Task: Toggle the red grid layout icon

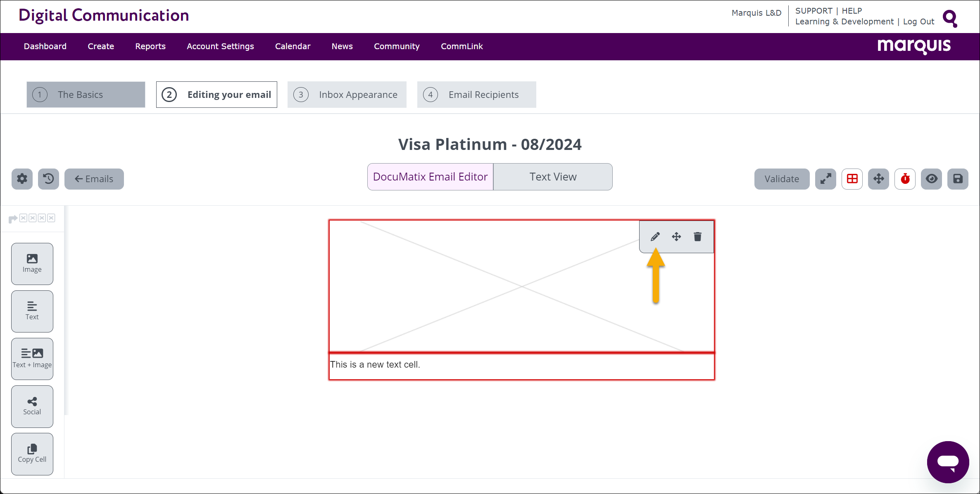Action: click(852, 179)
